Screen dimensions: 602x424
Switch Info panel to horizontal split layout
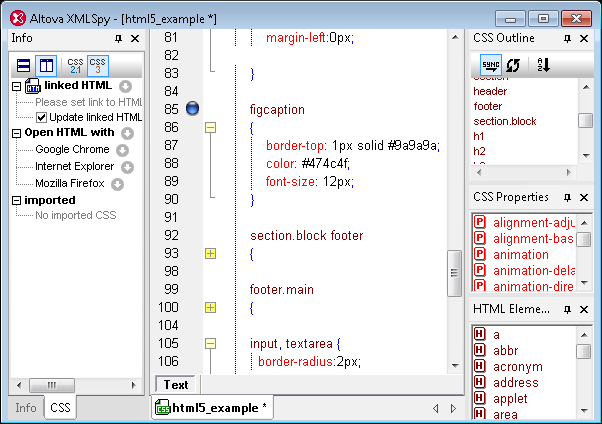(23, 66)
